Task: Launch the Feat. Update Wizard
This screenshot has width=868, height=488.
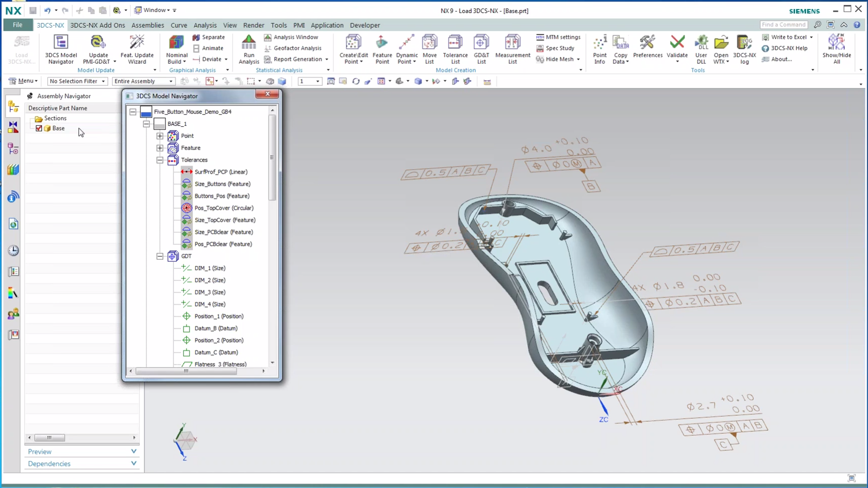Action: coord(137,48)
